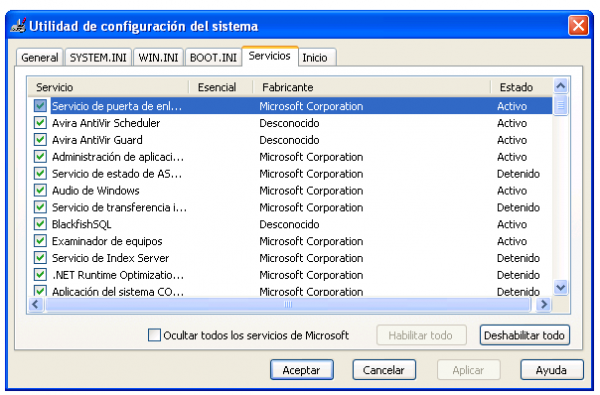
Task: Toggle Aplicación del sistema CO... checkbox
Action: point(40,291)
